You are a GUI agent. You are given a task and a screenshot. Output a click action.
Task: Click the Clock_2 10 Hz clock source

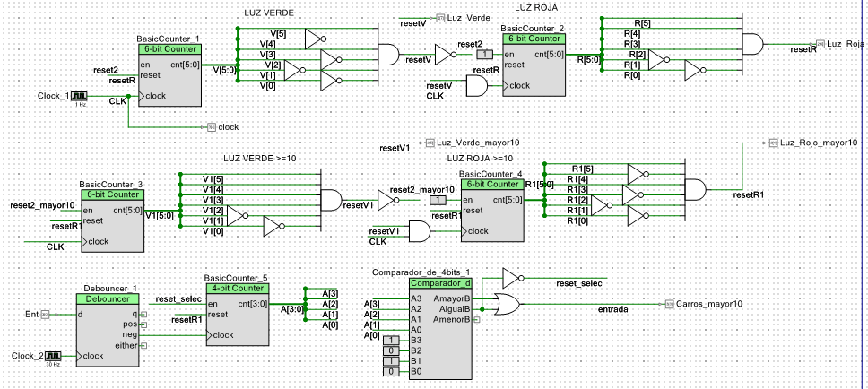(x=54, y=356)
